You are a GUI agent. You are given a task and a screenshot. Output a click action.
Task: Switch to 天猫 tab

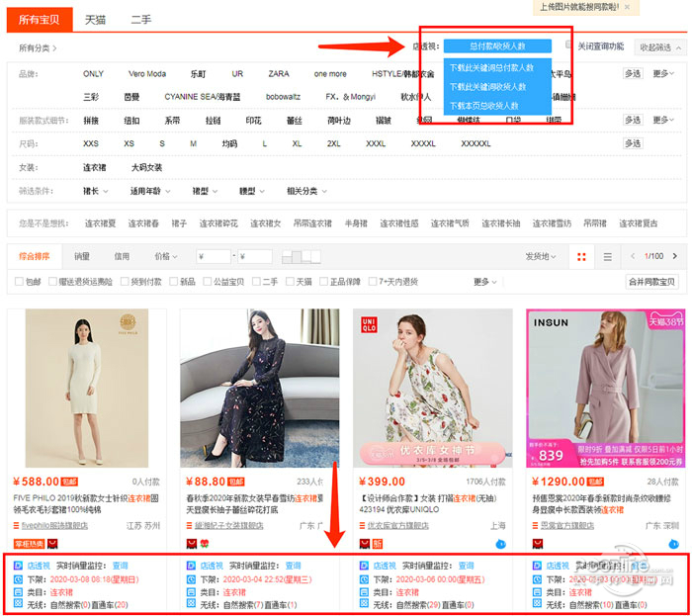point(95,20)
